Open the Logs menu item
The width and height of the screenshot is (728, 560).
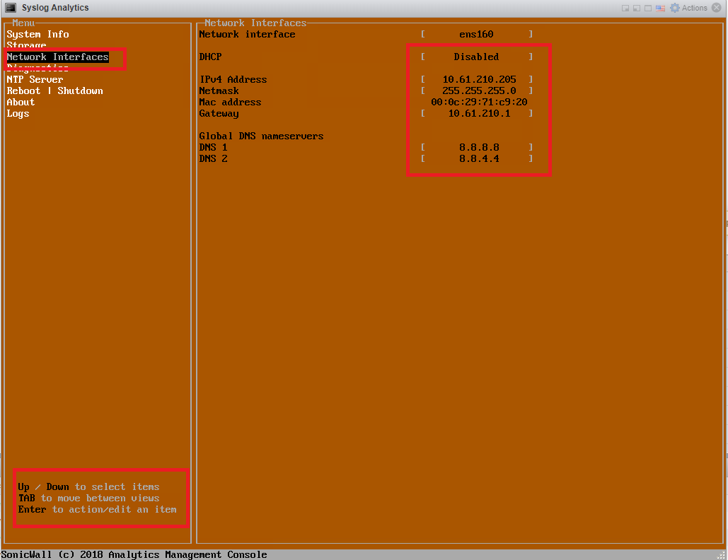tap(18, 113)
